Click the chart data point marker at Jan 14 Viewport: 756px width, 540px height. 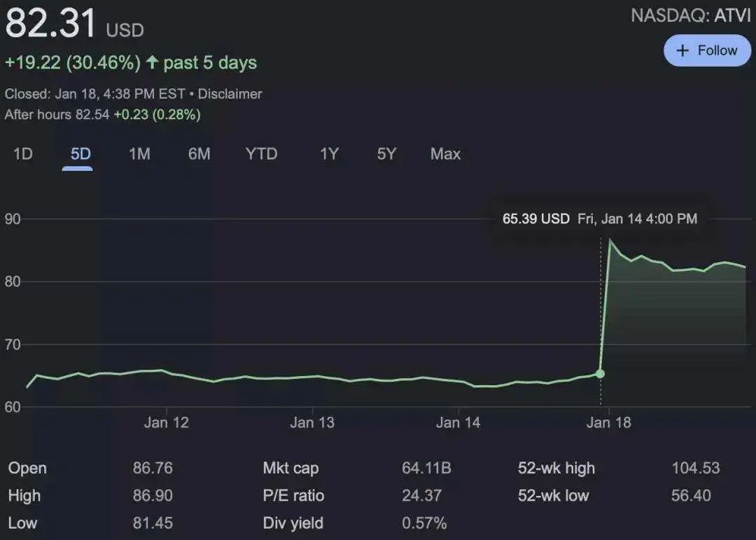[x=601, y=373]
